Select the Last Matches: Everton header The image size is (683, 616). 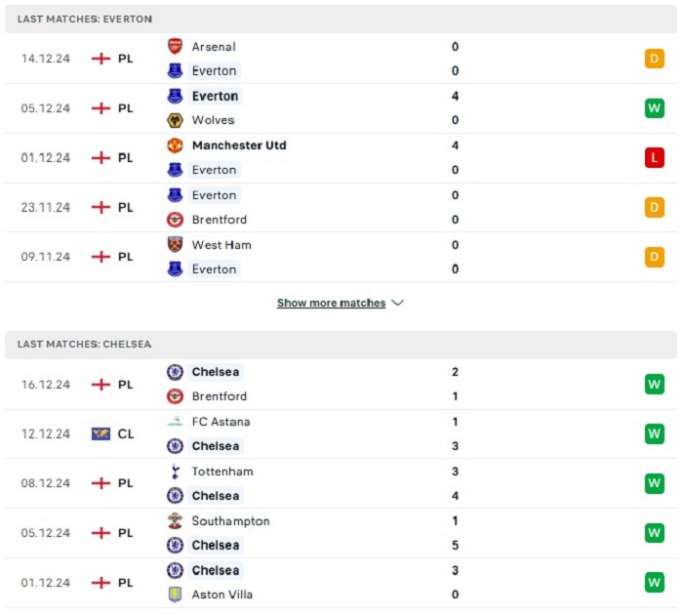point(341,19)
